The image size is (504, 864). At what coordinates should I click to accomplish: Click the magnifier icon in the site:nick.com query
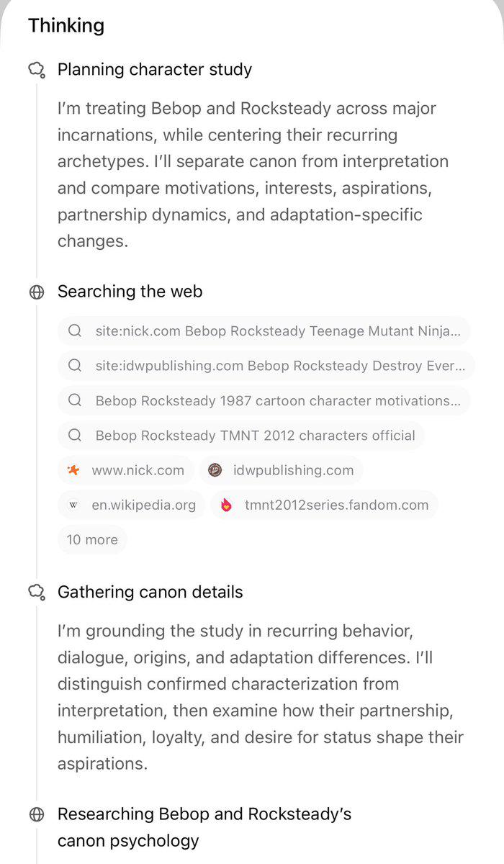[x=75, y=331]
